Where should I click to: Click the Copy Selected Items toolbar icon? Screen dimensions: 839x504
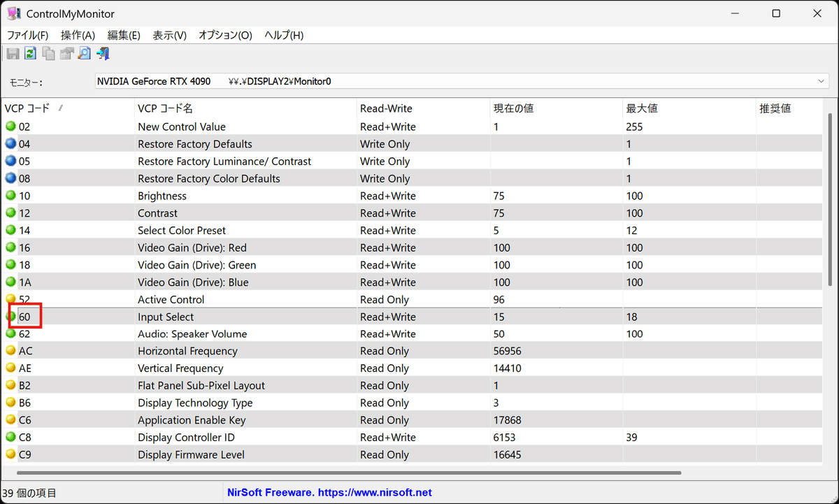coord(48,53)
